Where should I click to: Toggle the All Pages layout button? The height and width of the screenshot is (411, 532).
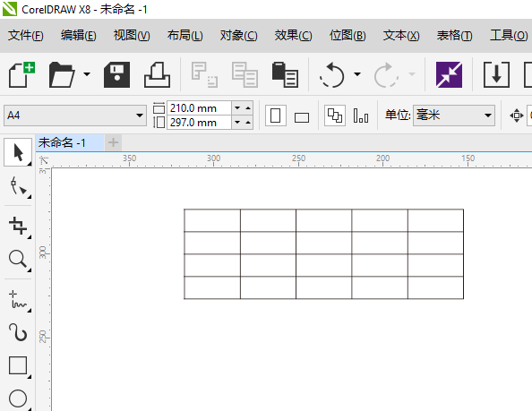pyautogui.click(x=335, y=116)
